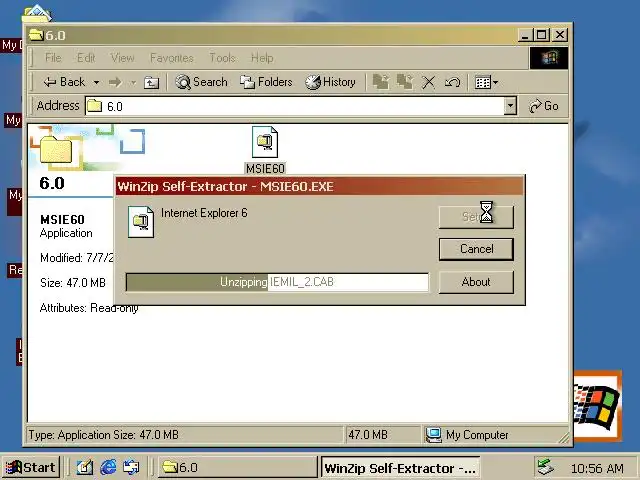Image resolution: width=640 pixels, height=480 pixels.
Task: Click the Internet Explorer 6 installer icon
Action: tap(141, 222)
